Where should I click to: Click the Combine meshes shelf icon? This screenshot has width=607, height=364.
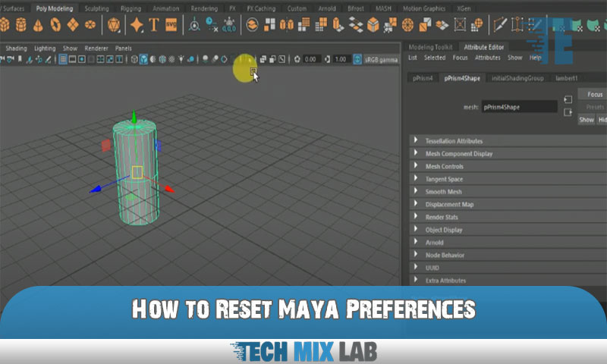click(252, 25)
